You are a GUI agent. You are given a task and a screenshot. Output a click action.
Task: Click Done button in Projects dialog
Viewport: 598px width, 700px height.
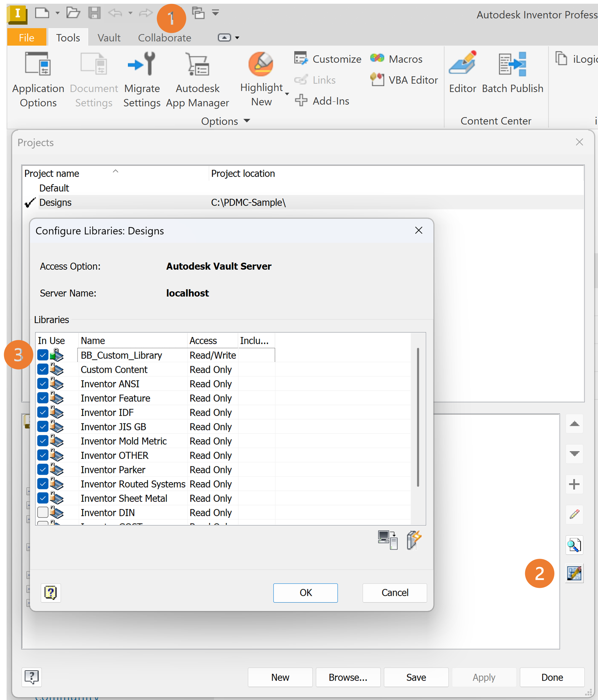click(552, 677)
